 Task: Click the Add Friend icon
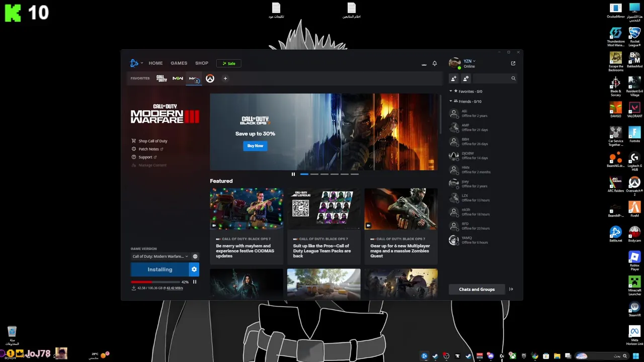coord(454,78)
